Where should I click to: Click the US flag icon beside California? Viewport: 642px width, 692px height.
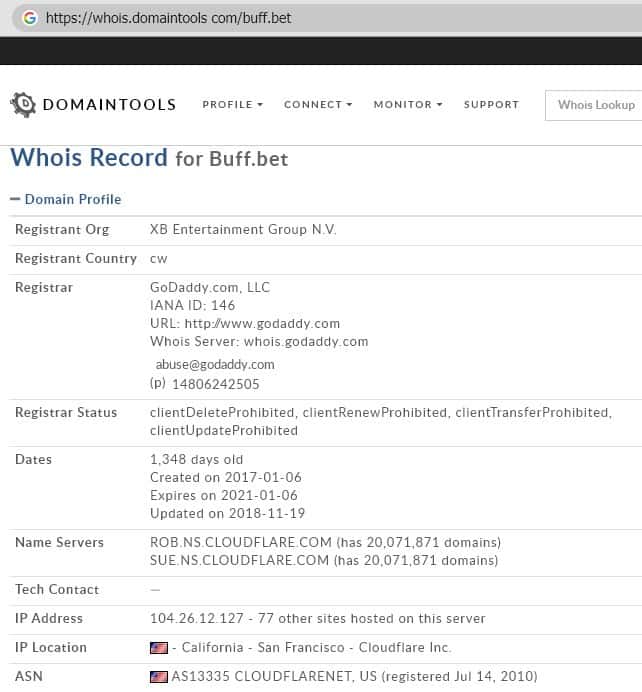[158, 648]
